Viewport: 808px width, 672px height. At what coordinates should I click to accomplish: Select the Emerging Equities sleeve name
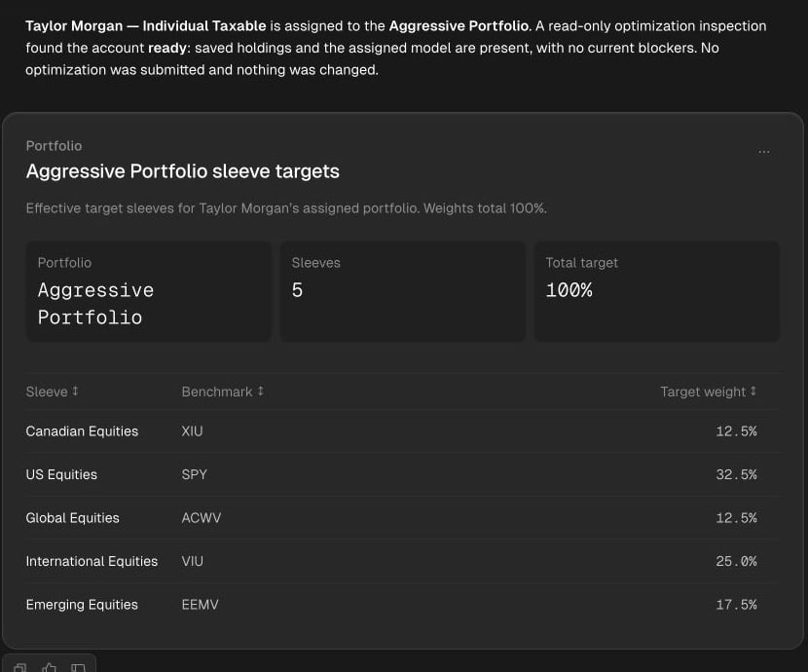82,605
